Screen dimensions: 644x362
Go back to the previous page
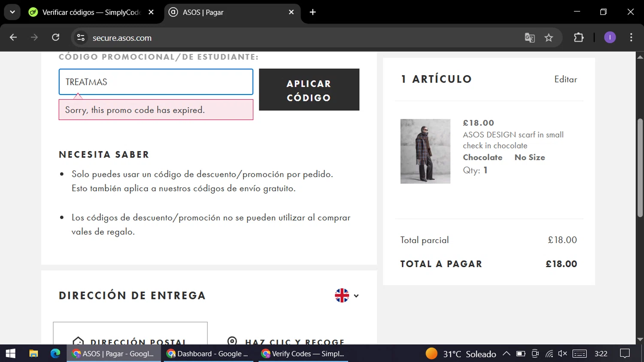13,37
